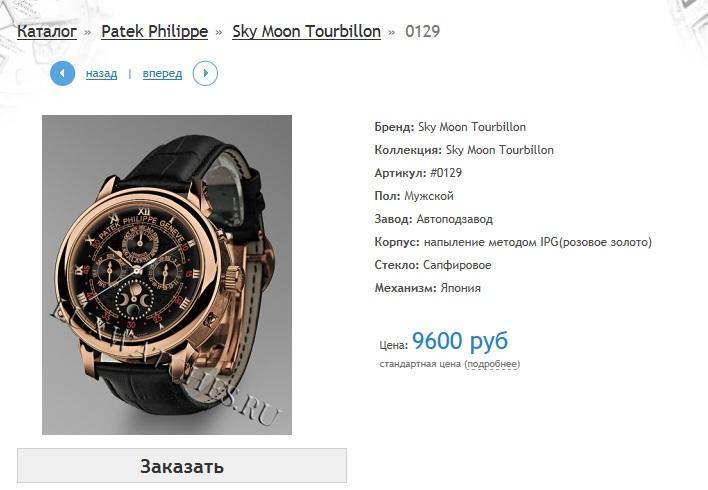Click the назад text link
708x490 pixels.
tap(101, 73)
